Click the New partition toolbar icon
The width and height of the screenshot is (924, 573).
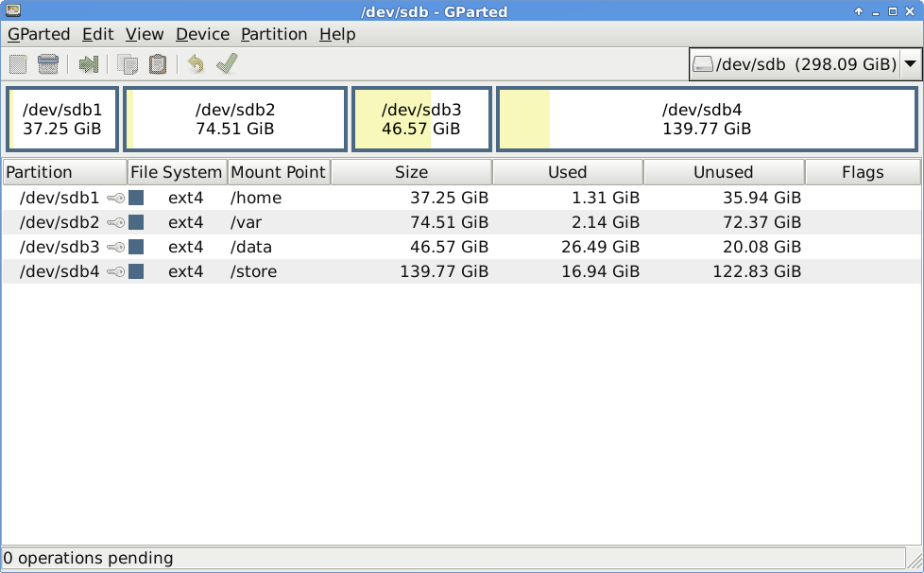coord(18,64)
